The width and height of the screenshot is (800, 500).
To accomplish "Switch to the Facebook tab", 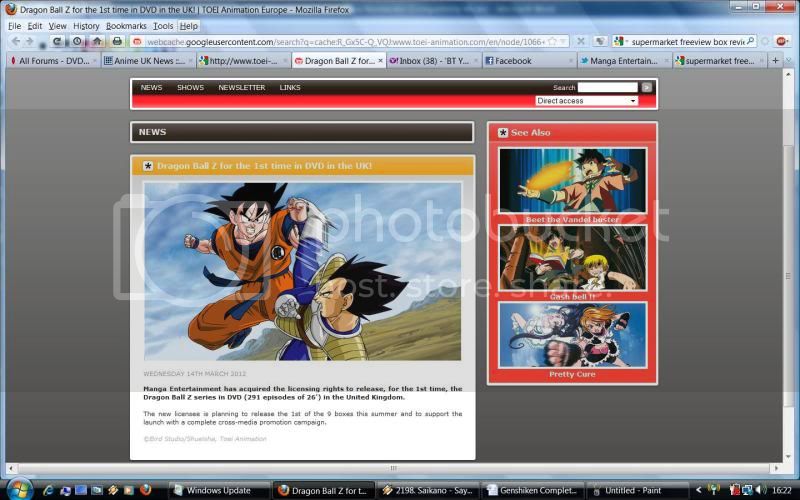I will pyautogui.click(x=529, y=61).
